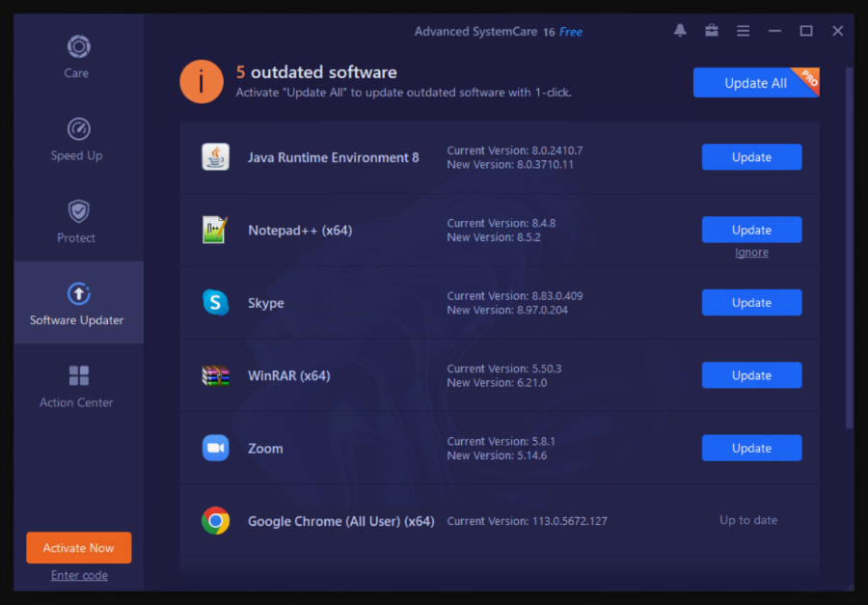Update Java Runtime Environment 8
868x605 pixels.
tap(751, 157)
